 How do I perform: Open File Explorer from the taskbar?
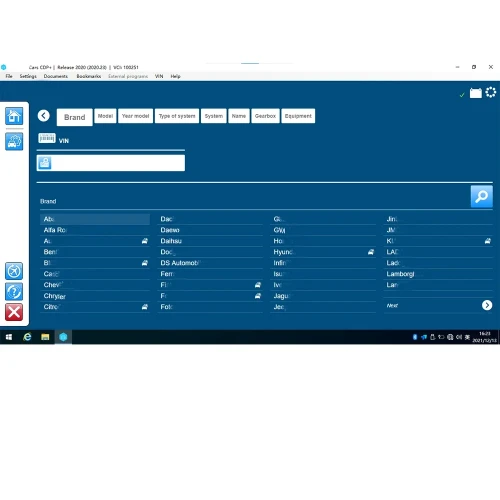point(45,337)
